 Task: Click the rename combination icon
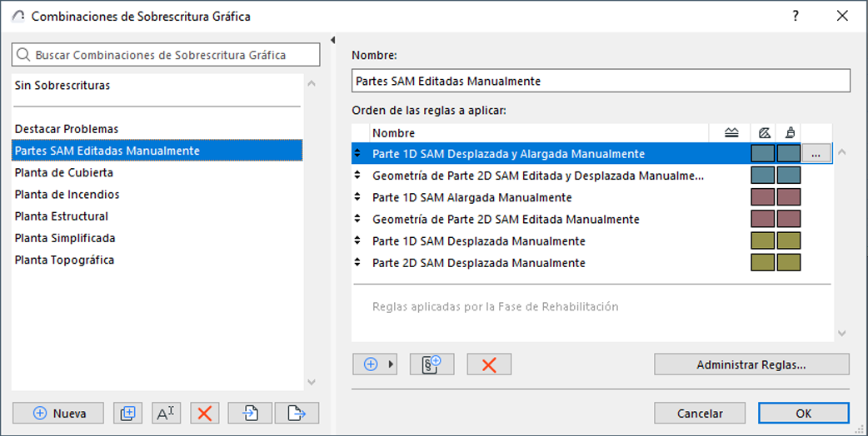pyautogui.click(x=166, y=413)
